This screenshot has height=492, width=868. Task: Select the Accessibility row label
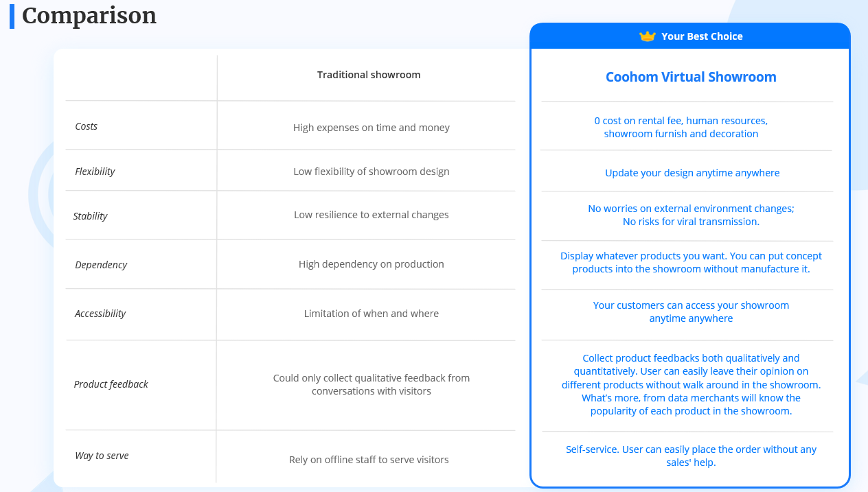100,314
